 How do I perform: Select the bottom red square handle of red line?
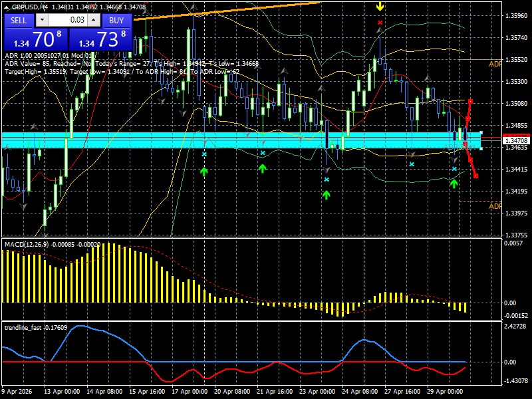point(475,176)
